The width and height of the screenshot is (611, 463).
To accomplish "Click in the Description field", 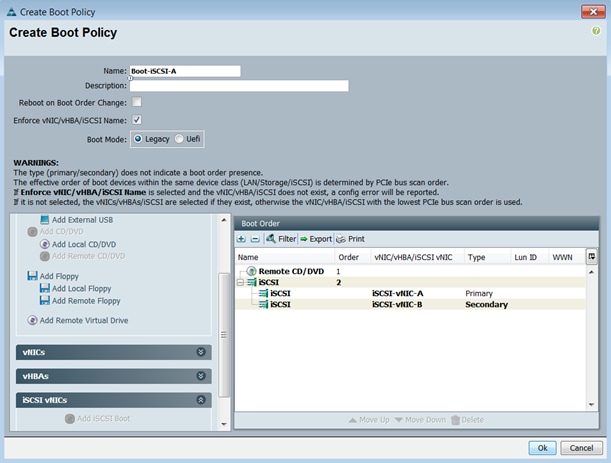I will (239, 86).
